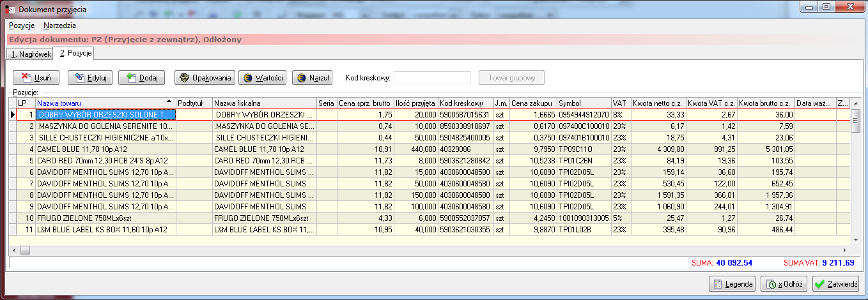Viewport: 868px width, 300px height.
Task: Click symbol cell 1001090313005
Action: 584,218
